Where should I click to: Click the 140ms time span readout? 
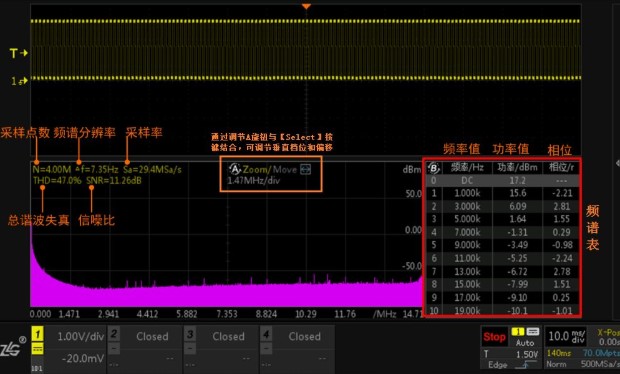click(559, 353)
